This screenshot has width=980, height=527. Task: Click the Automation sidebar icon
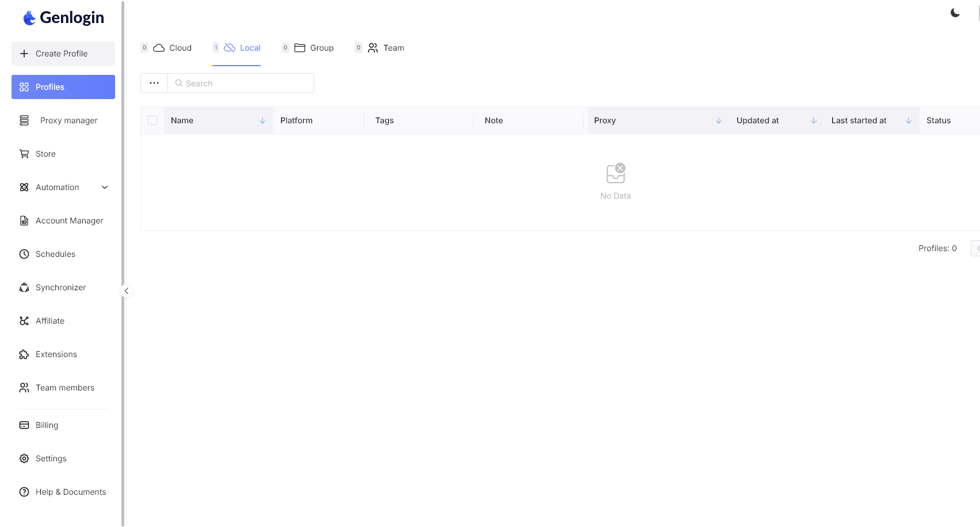24,187
